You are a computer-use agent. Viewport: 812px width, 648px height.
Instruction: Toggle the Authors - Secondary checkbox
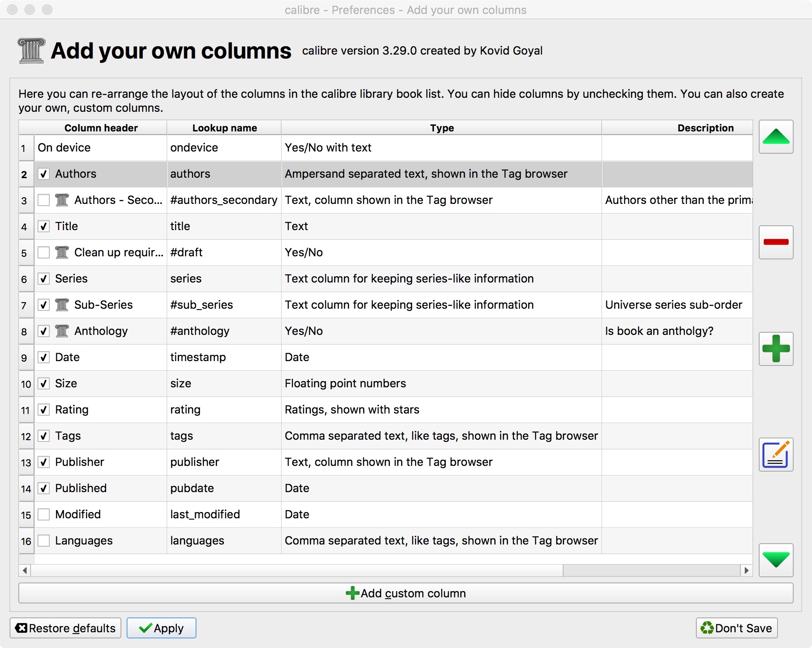click(44, 200)
